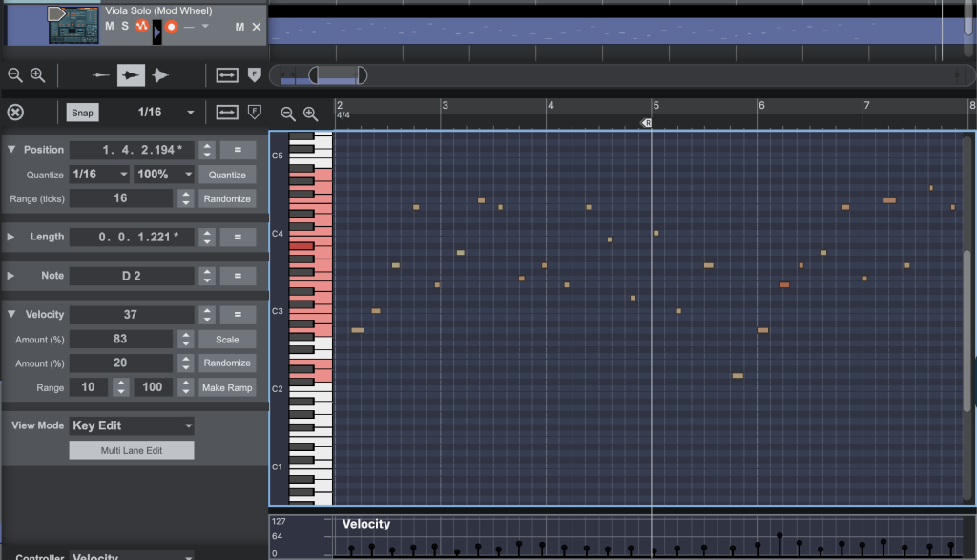Open the Viola Solo instrument editor thumbnail

pos(73,25)
